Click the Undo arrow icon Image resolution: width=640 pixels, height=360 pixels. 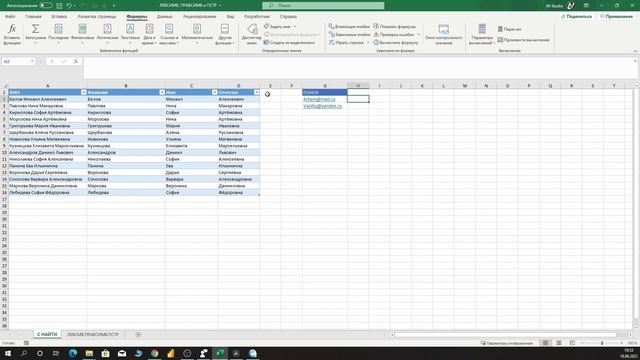click(x=69, y=6)
